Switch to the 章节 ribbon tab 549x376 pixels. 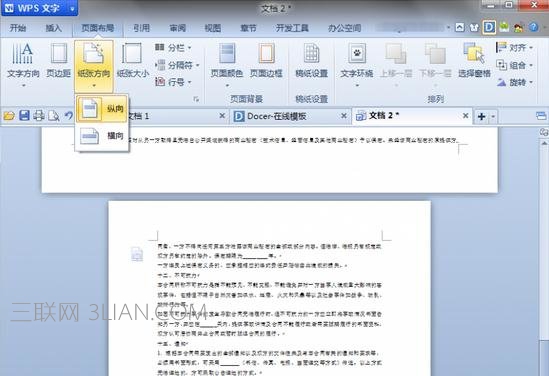tap(248, 28)
